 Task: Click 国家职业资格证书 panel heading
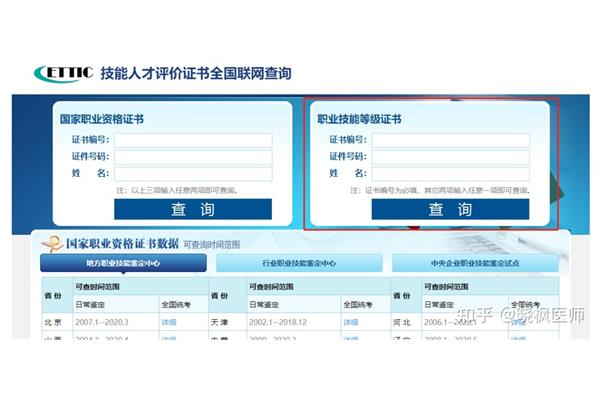pos(102,119)
